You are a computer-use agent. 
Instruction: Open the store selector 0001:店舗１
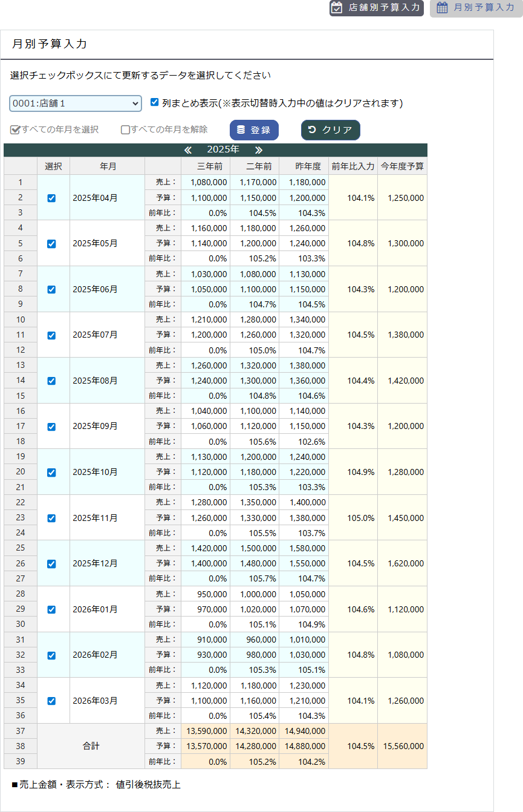(76, 103)
